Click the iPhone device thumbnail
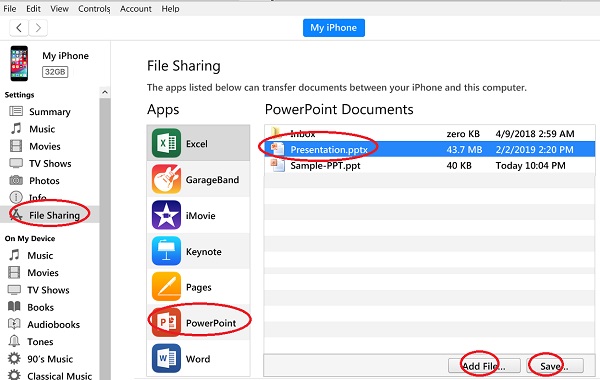 tap(19, 64)
